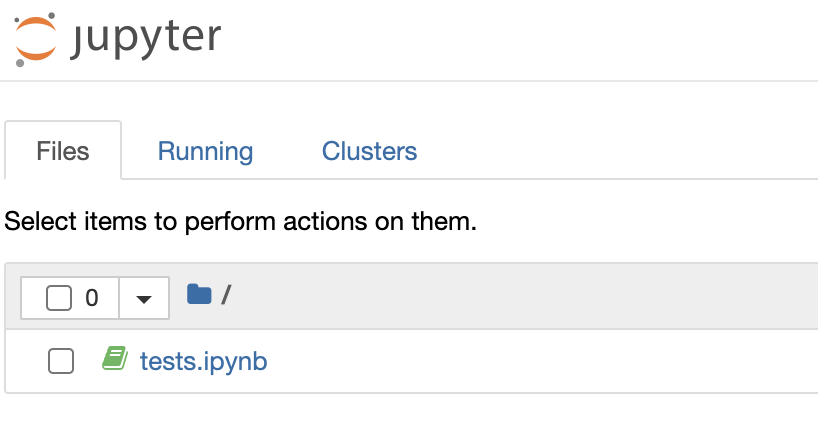Click the blue root folder icon
This screenshot has height=422, width=818.
(199, 295)
